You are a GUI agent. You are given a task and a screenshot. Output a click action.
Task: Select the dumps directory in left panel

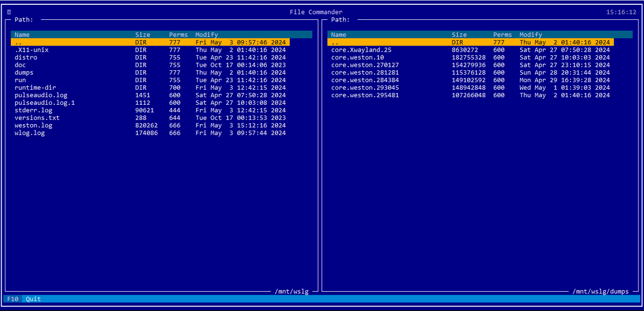(150, 73)
